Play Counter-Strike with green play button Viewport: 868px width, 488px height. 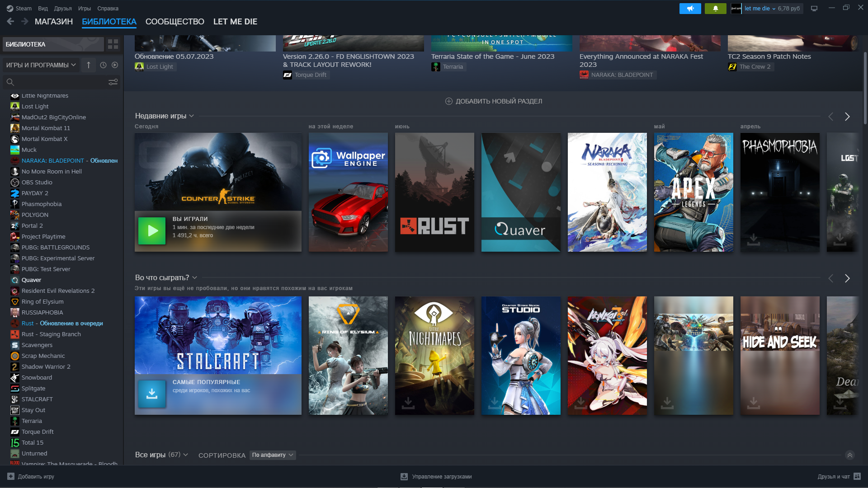tap(151, 231)
